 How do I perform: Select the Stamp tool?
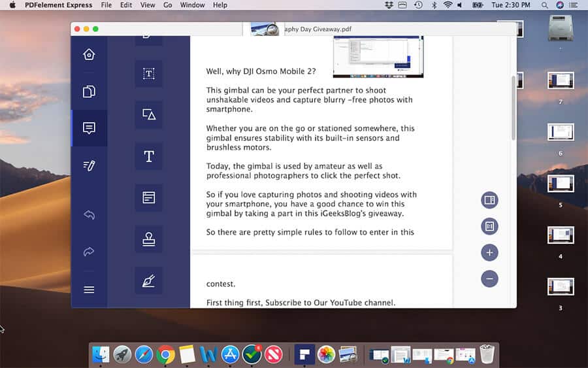[149, 239]
